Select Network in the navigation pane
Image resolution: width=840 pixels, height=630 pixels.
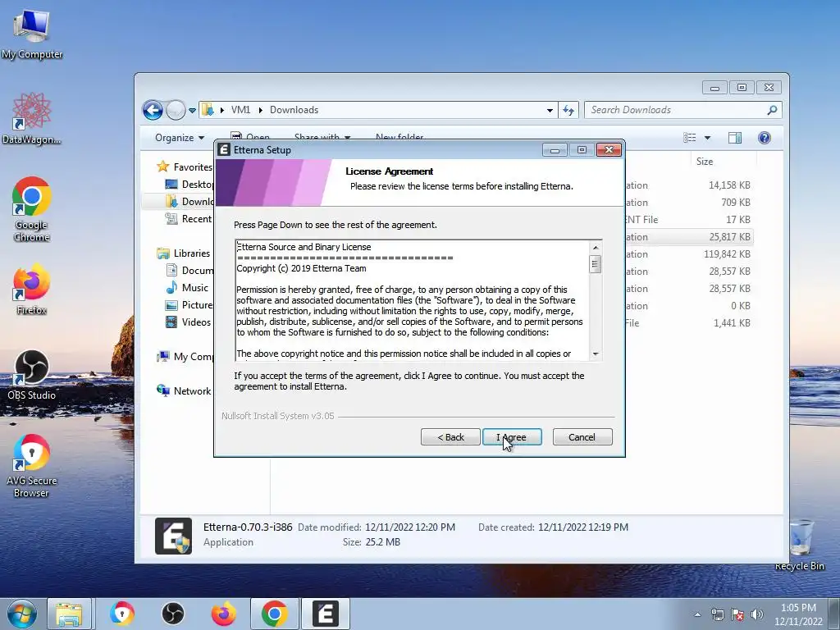coord(184,391)
